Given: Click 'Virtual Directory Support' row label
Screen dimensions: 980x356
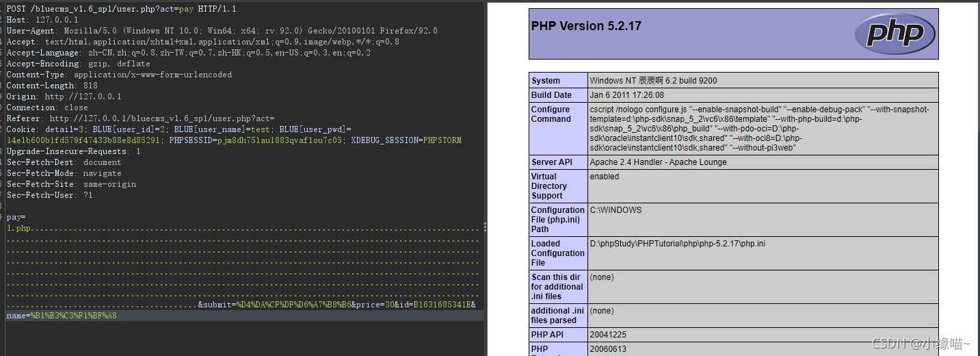Looking at the screenshot, I should 558,186.
